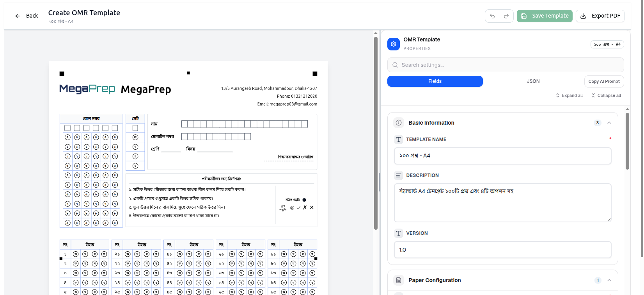
Task: Collapse the Basic Information section chevron
Action: pos(609,123)
